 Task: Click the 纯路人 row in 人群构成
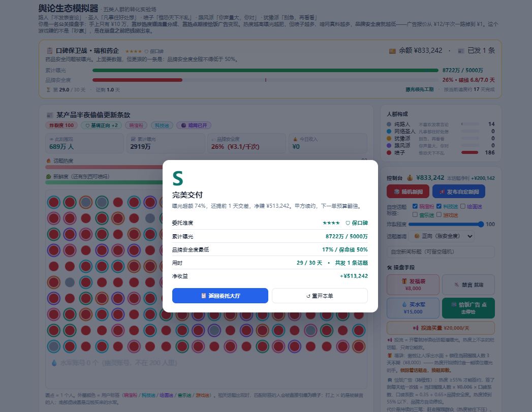441,124
